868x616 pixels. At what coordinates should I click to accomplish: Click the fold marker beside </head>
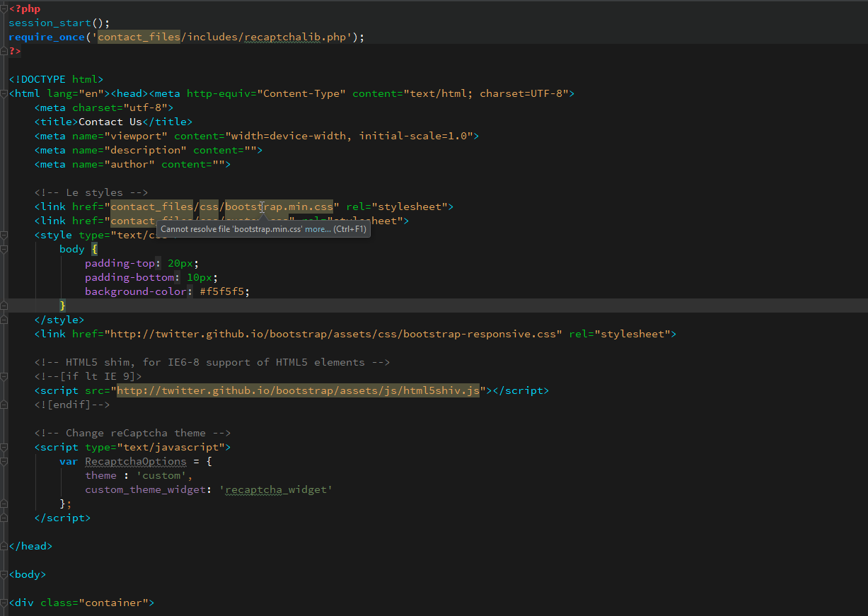(x=4, y=546)
